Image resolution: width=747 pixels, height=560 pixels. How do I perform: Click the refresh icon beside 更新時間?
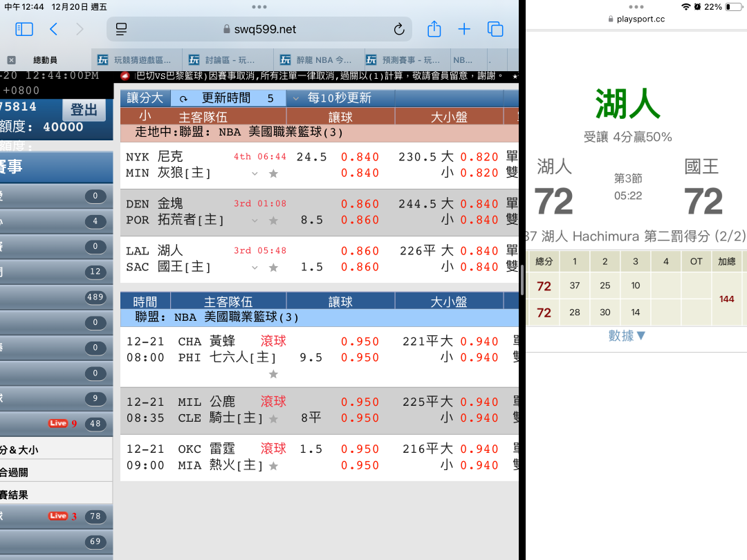click(183, 99)
